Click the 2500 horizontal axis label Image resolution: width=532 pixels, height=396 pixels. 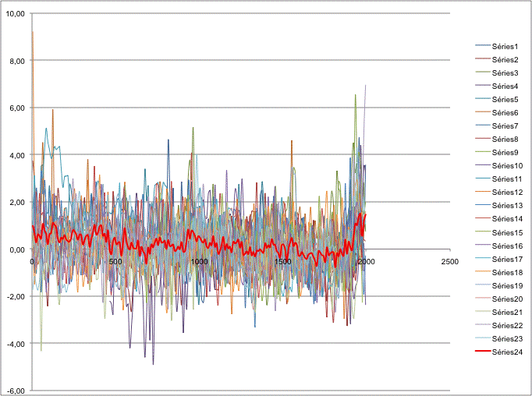click(x=449, y=262)
